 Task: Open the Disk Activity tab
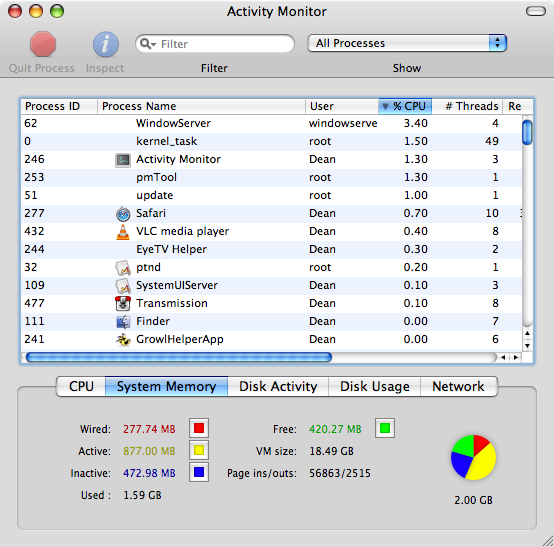[278, 386]
